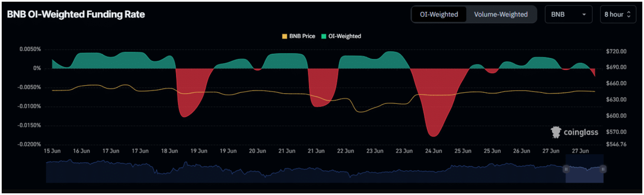Click the $546.76 price axis label
This screenshot has width=644, height=195.
point(616,145)
